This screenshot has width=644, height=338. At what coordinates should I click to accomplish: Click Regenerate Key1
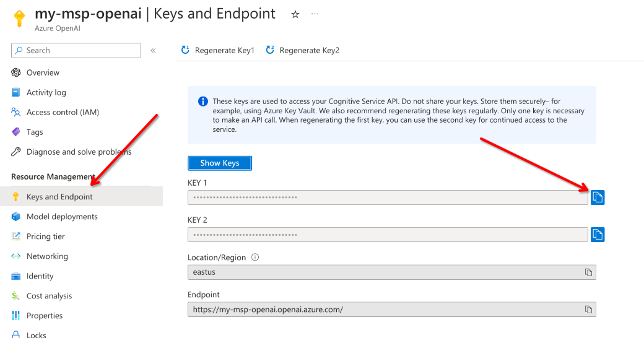[218, 50]
